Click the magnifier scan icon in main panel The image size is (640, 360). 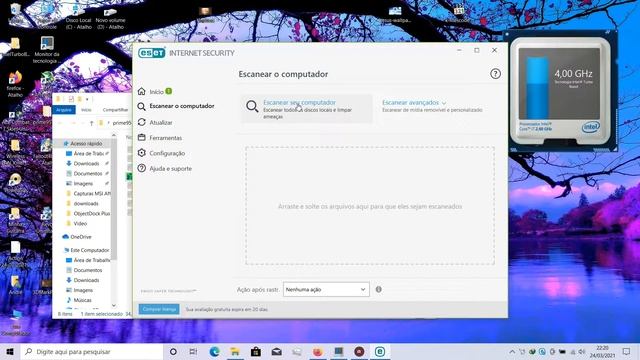(252, 107)
